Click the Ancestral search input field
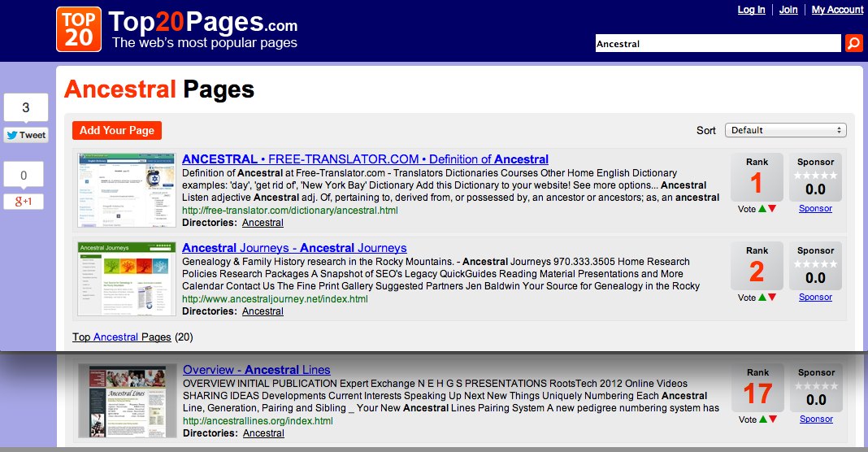Screen dimensions: 868x452 pos(718,43)
